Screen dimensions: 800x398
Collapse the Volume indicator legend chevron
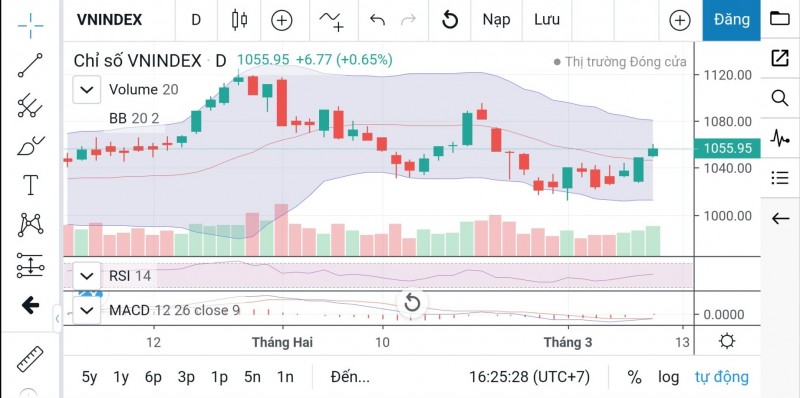[x=87, y=90]
